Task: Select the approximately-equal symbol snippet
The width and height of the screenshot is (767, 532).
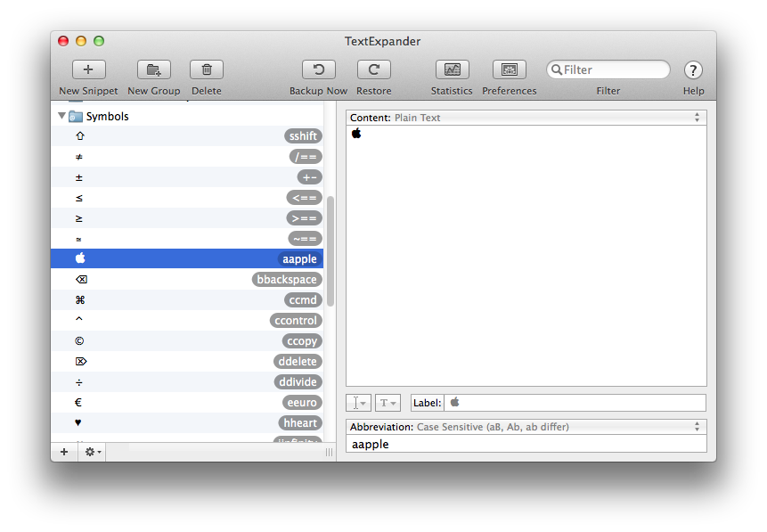Action: point(78,240)
